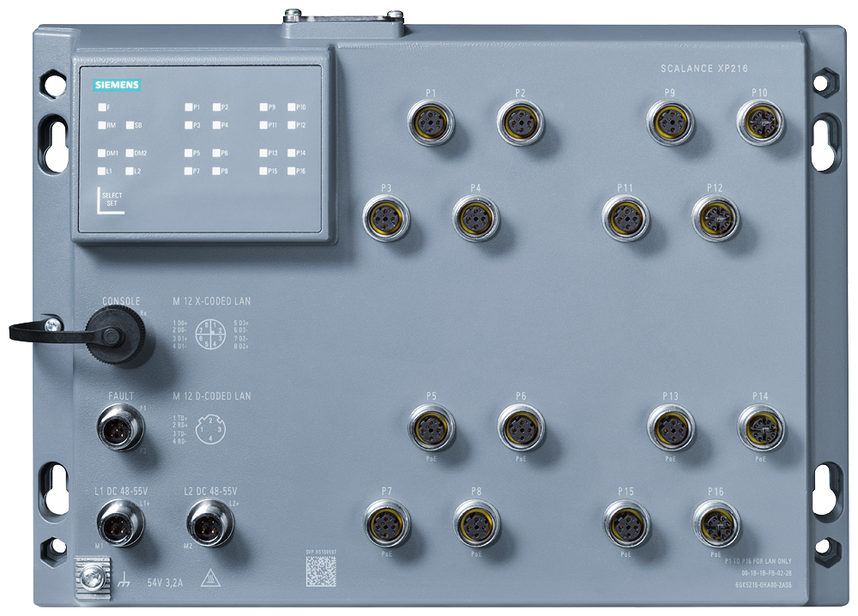
Task: Click the P1 M12 port connector
Action: click(431, 123)
